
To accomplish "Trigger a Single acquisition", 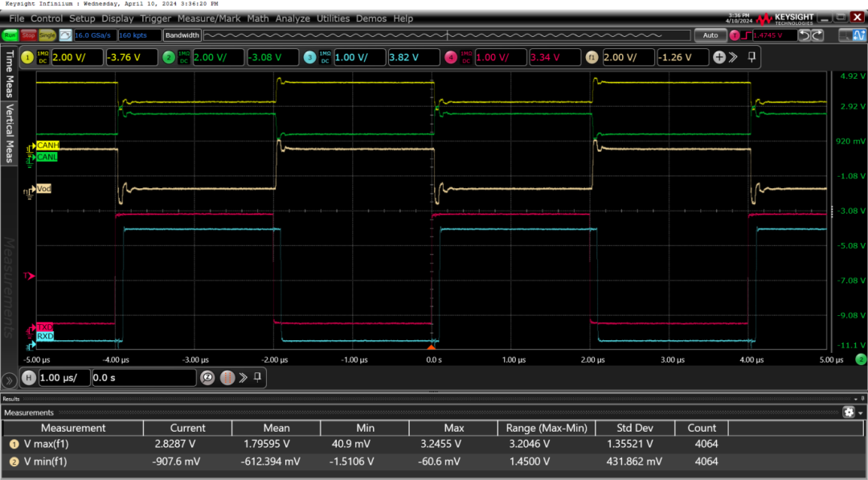I will click(x=47, y=35).
